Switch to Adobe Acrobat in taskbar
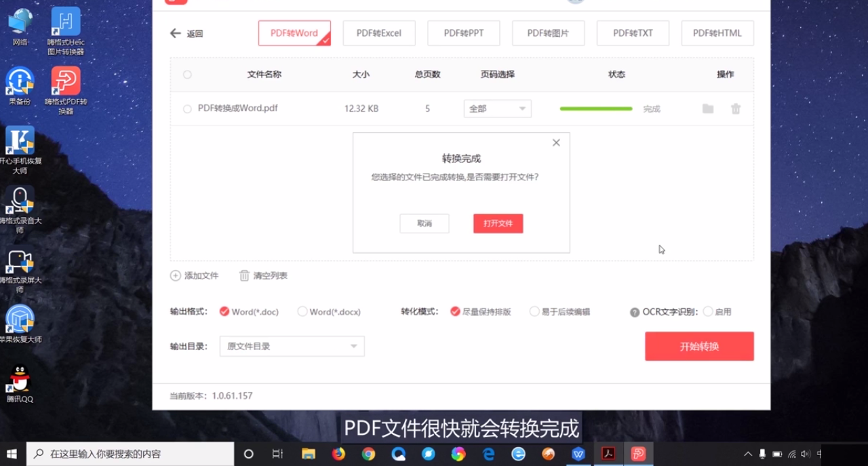This screenshot has height=466, width=868. (x=608, y=454)
